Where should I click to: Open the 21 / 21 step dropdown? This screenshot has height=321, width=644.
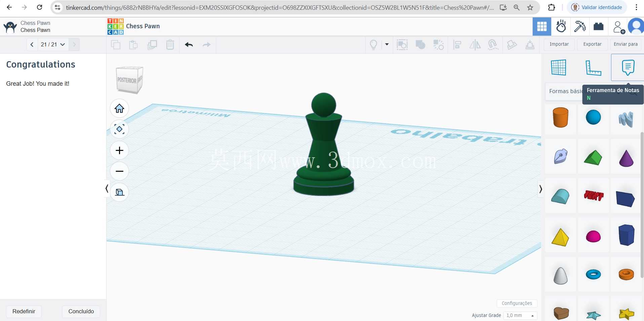[53, 44]
